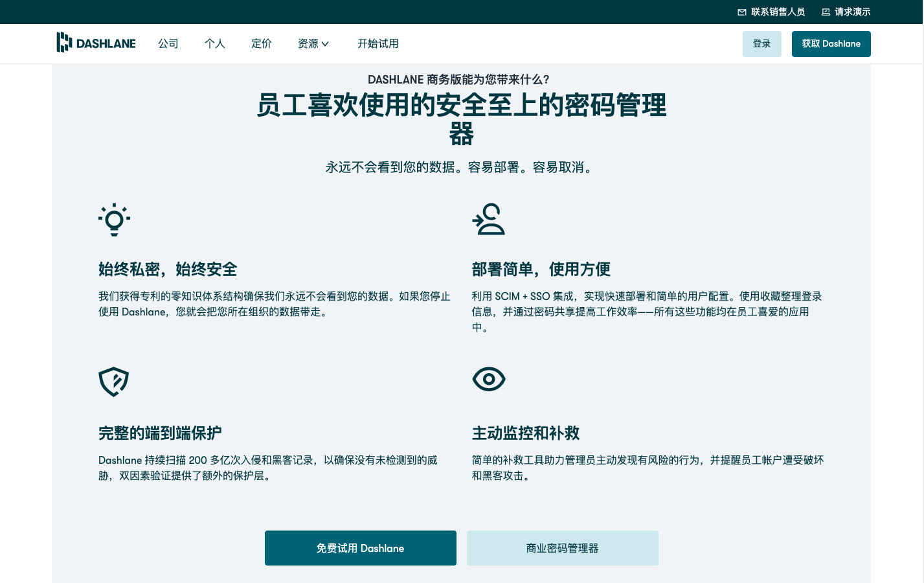Click the envelope icon next to 联系销售人员
Screen dimensions: 924x583
(741, 12)
